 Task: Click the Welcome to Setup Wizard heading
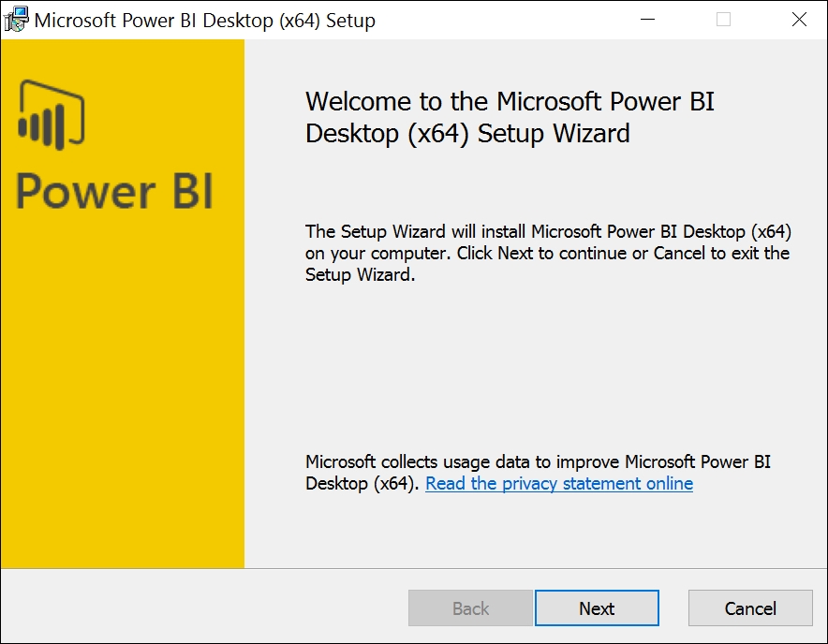pyautogui.click(x=510, y=117)
